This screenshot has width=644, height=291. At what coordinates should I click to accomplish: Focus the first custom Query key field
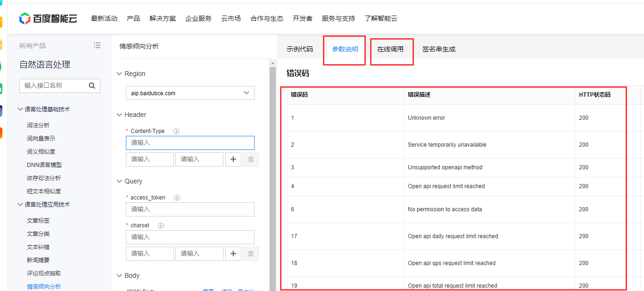click(150, 254)
